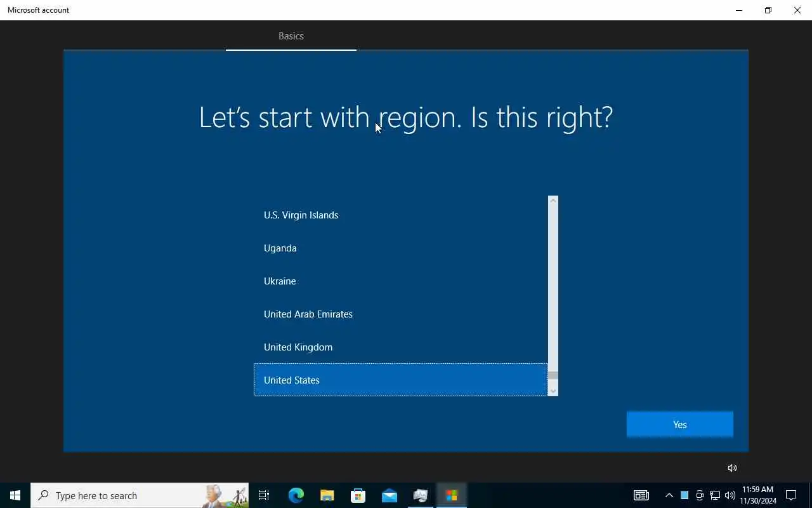Restore down the Microsoft account window
Viewport: 812px width, 508px height.
768,10
